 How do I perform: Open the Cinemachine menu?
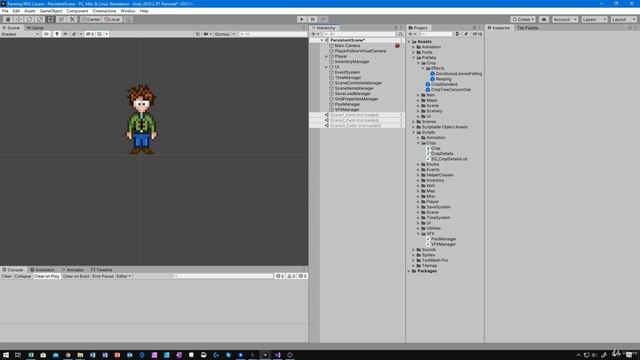click(104, 11)
